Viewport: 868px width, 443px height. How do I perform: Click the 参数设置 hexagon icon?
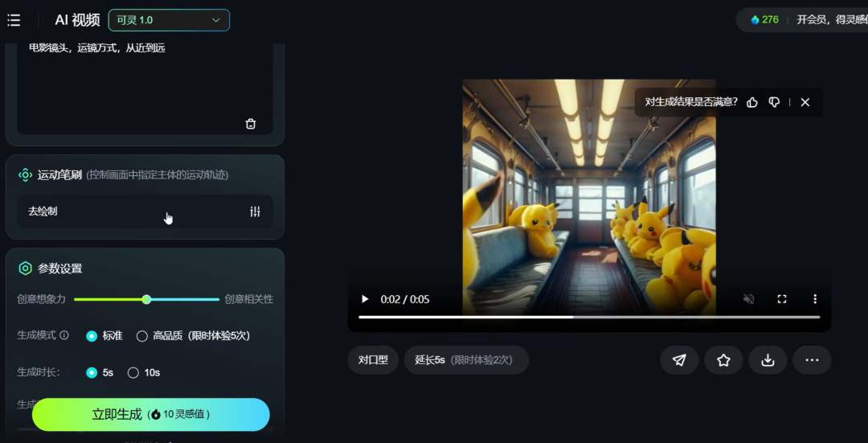pos(25,269)
